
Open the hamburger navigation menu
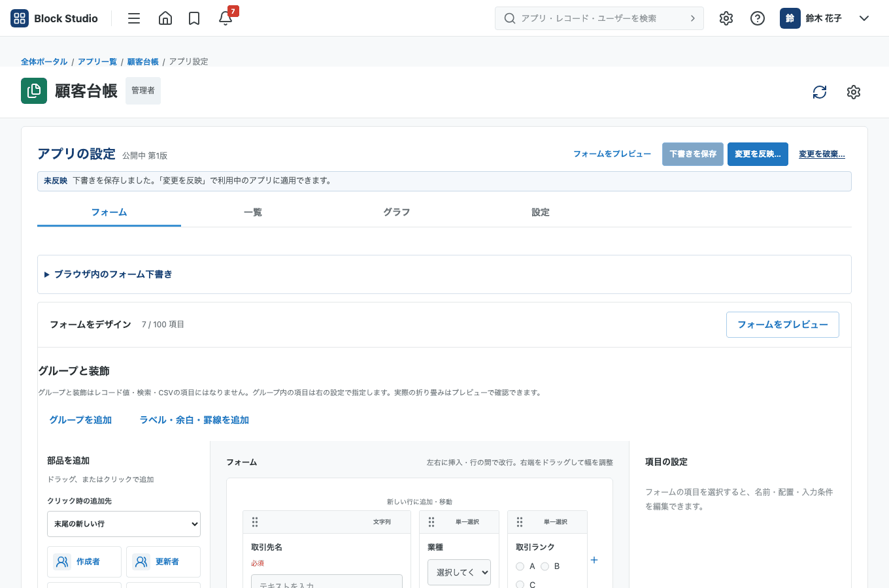pos(134,18)
